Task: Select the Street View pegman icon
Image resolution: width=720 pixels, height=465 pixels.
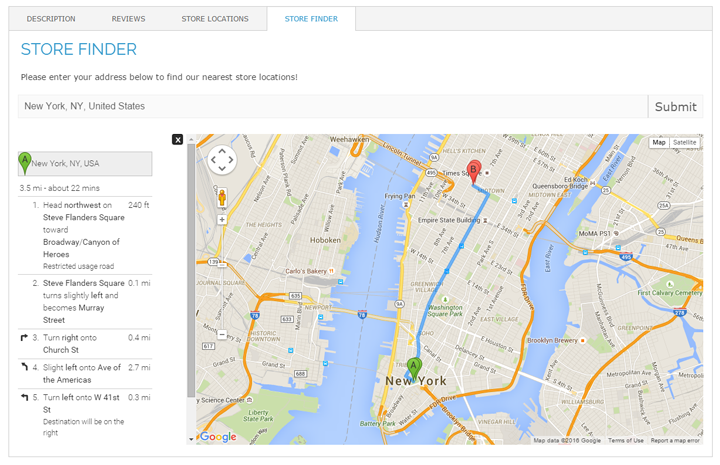Action: tap(221, 197)
